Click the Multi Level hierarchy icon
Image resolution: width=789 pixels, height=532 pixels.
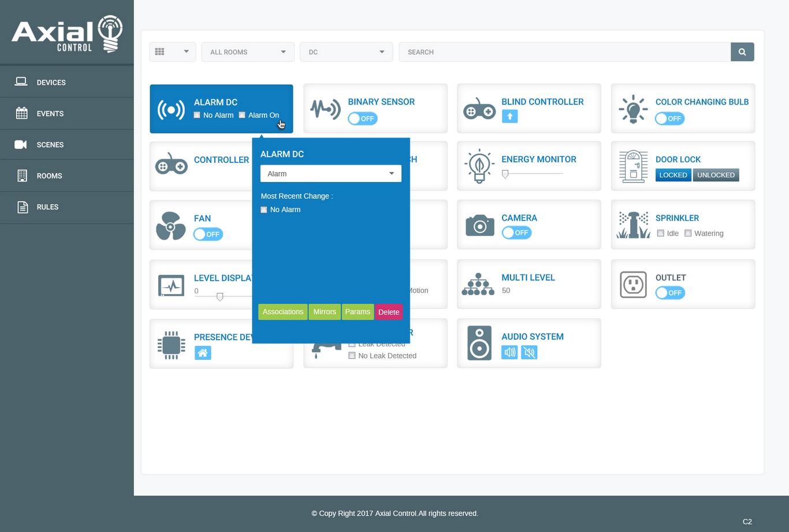pos(478,285)
